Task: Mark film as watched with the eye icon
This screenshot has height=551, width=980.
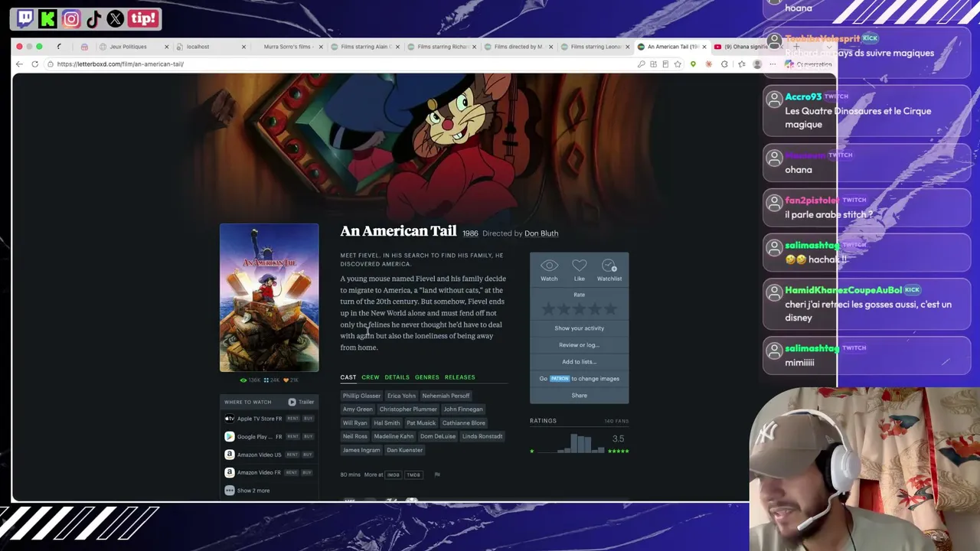Action: point(549,266)
